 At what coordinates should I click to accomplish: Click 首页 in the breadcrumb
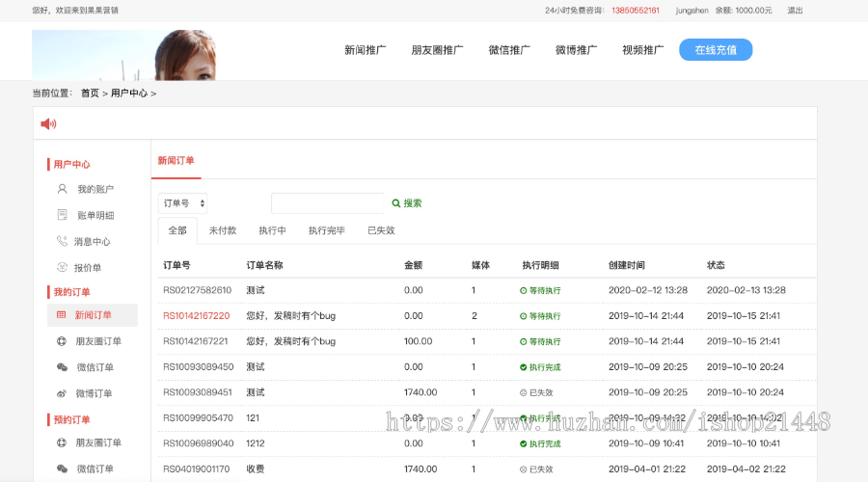click(x=90, y=93)
